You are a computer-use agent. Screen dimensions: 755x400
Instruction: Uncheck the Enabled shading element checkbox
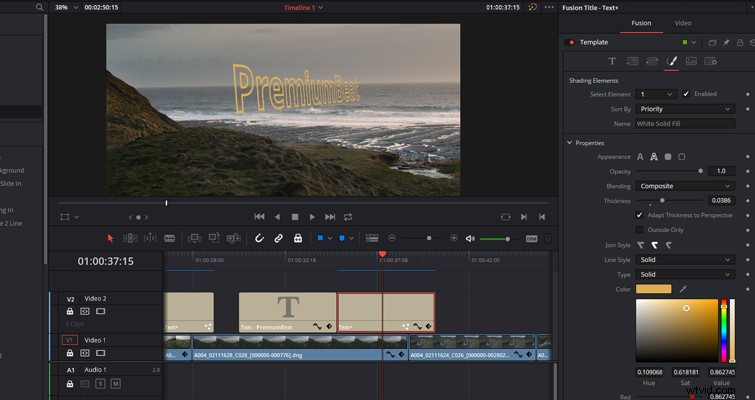tap(686, 94)
